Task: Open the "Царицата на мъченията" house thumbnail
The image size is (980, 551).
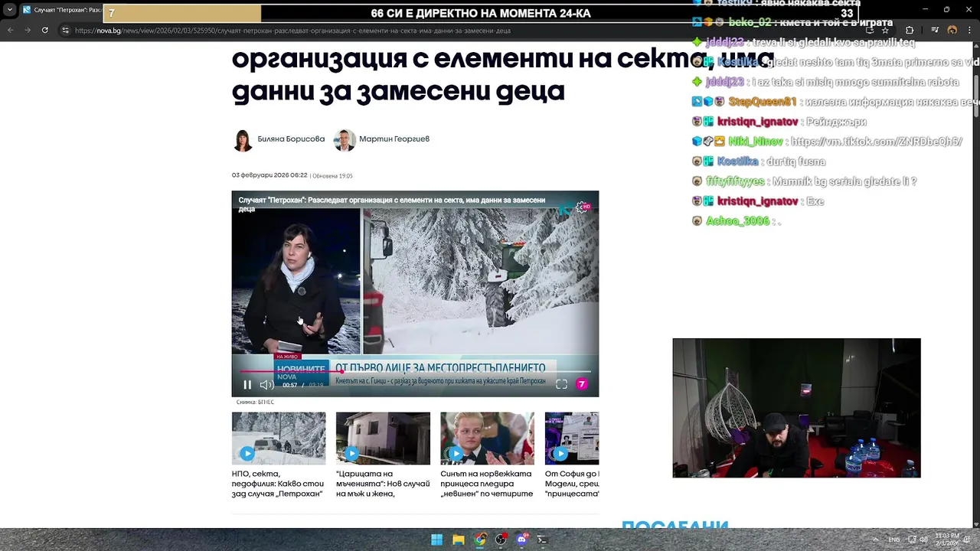Action: 383,439
